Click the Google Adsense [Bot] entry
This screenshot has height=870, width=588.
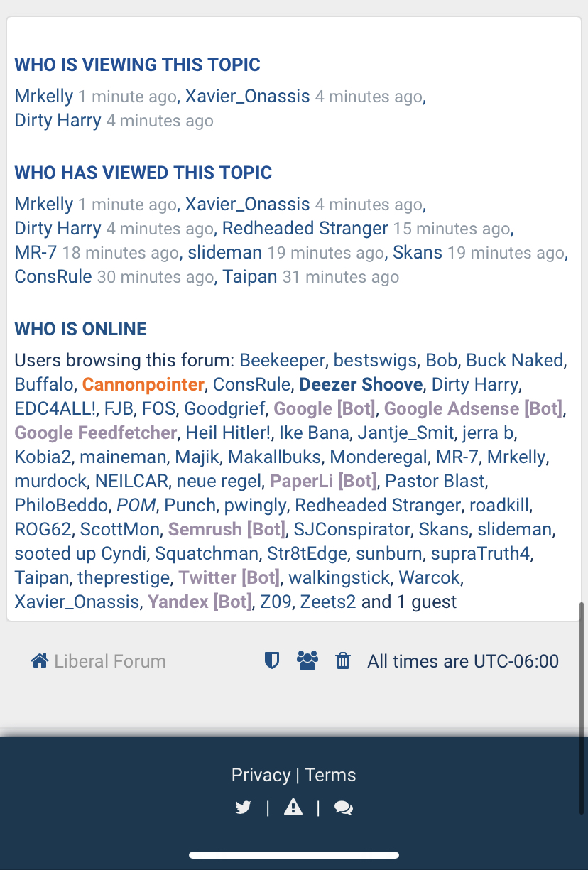click(x=473, y=408)
